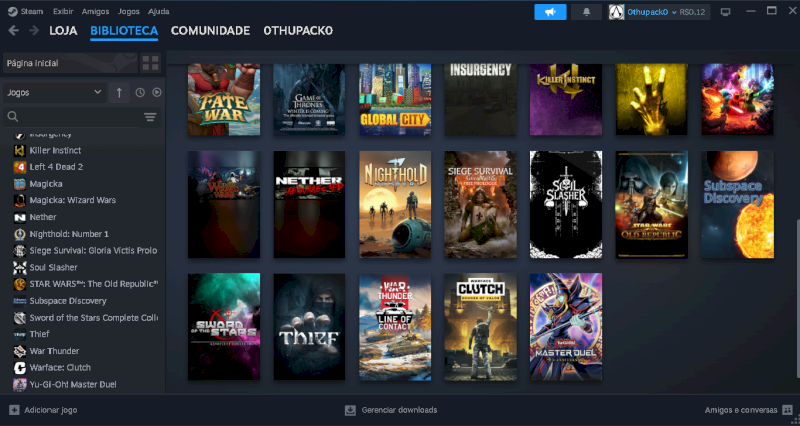Screen dimensions: 800x426
Task: Open the Fate War game cover
Action: [x=223, y=99]
